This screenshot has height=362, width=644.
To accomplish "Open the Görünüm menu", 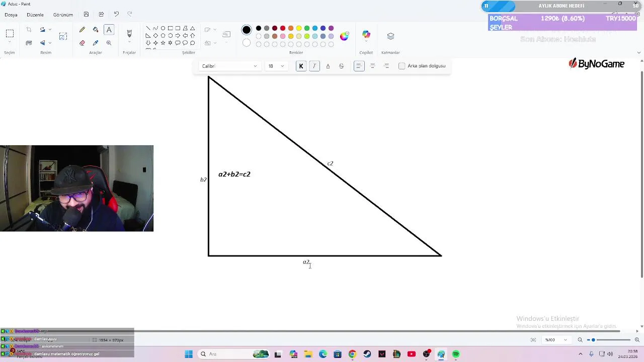I will 63,15.
